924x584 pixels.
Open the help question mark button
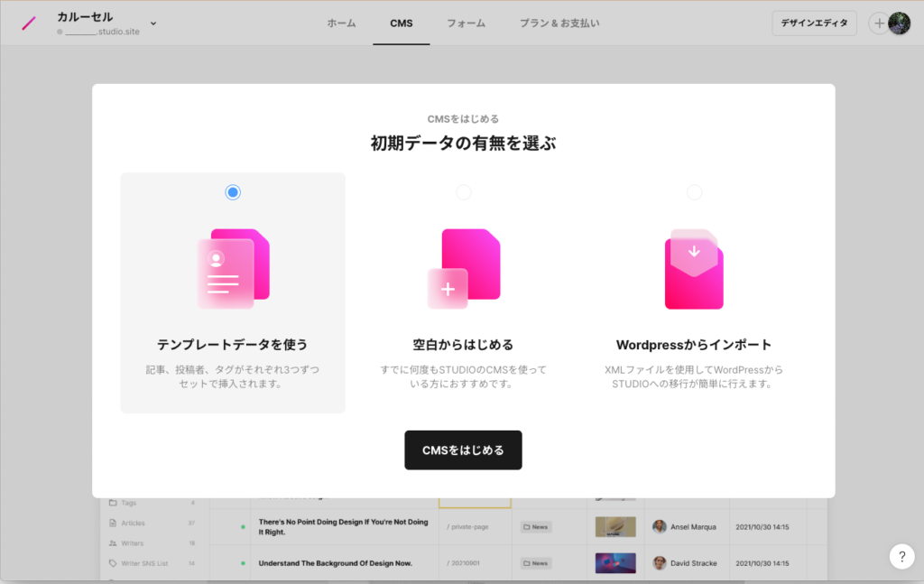(901, 556)
